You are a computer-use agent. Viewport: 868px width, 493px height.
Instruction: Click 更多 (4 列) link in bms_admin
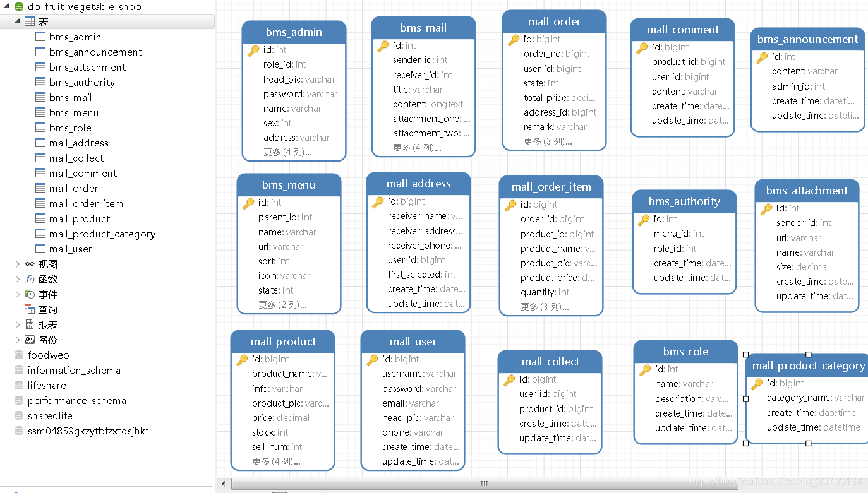(x=287, y=152)
